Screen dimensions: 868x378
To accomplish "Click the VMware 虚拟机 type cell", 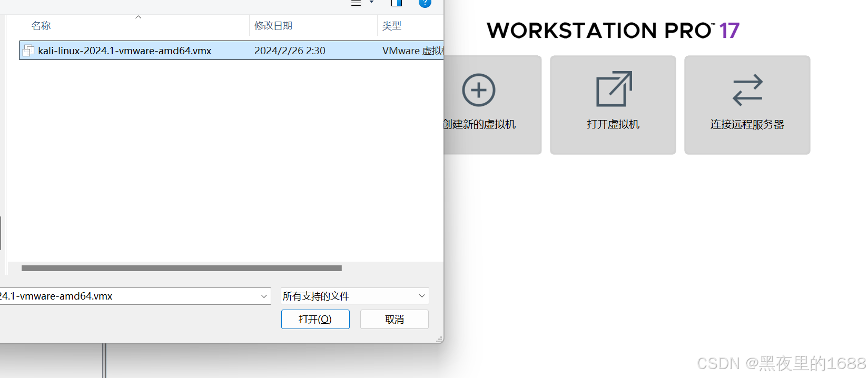I will (413, 51).
